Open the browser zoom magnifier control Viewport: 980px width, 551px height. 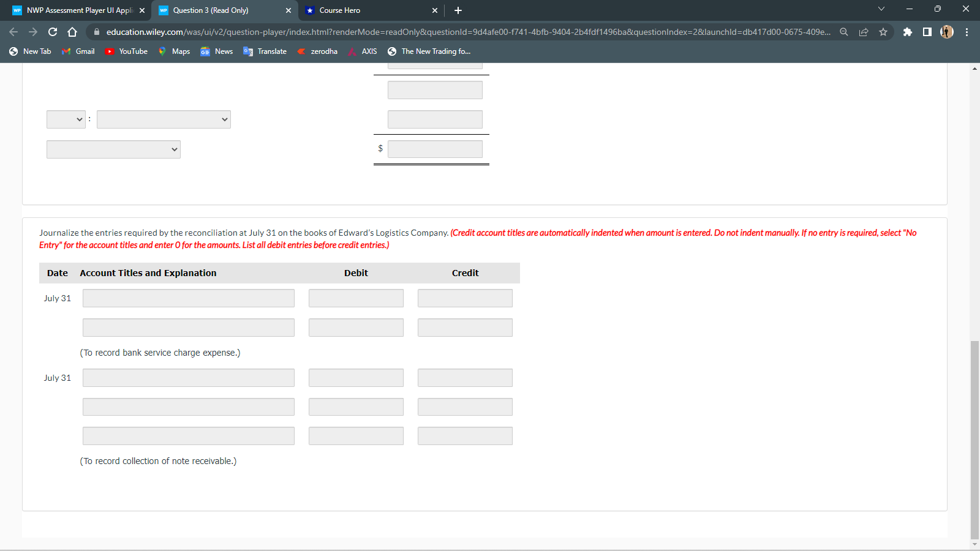844,32
